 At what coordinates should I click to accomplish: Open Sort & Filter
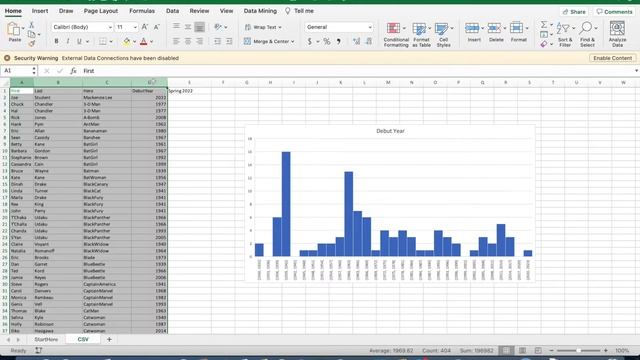point(564,34)
